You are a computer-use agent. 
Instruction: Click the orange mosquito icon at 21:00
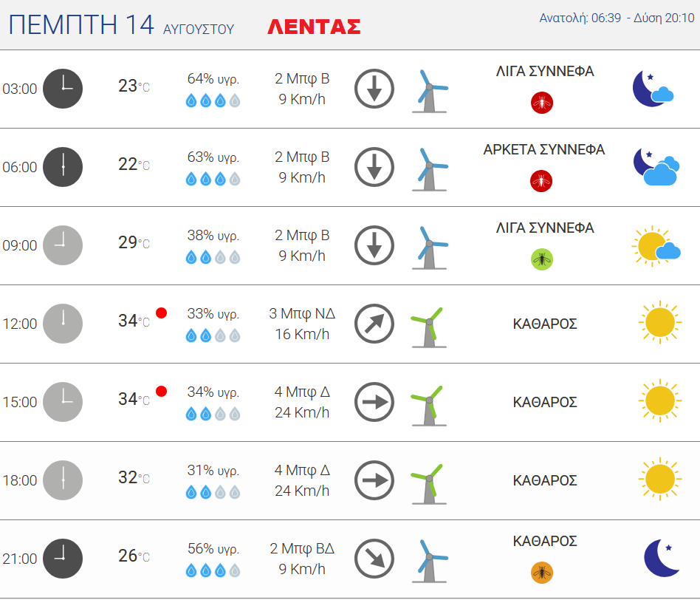coord(542,573)
